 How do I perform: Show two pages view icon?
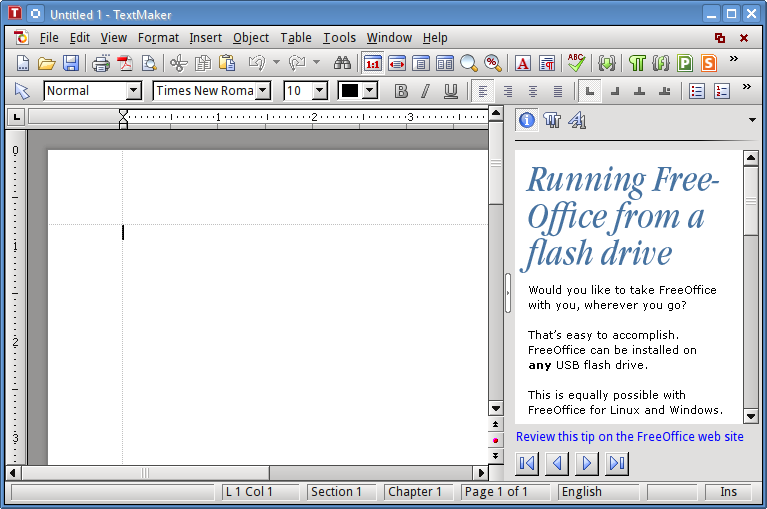(445, 64)
